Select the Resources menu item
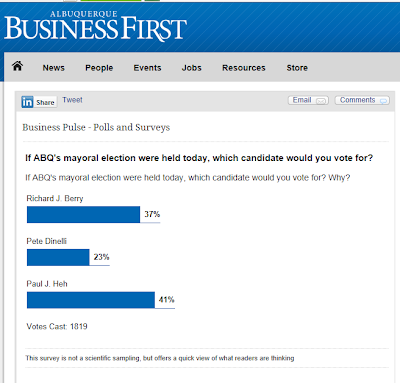Viewport: 400px width, 383px height. (x=244, y=68)
